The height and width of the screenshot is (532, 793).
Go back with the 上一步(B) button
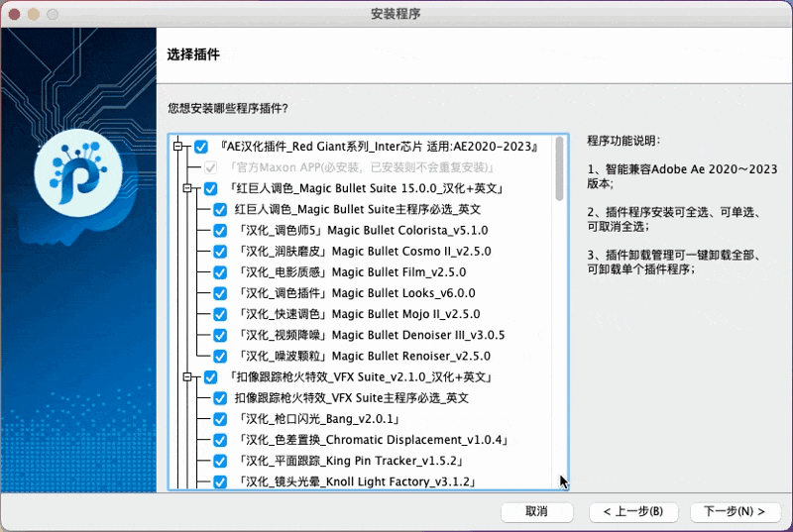point(633,512)
